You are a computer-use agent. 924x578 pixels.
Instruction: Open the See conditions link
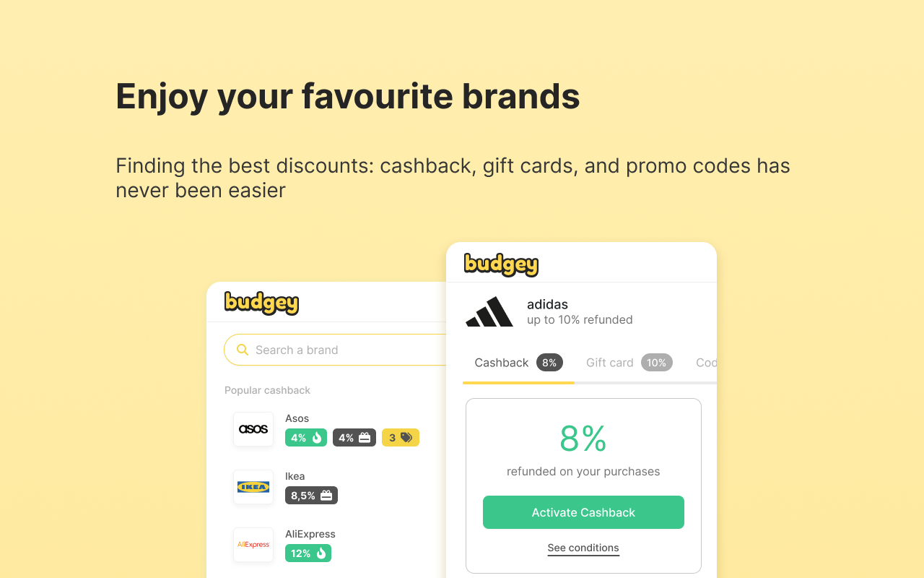583,548
